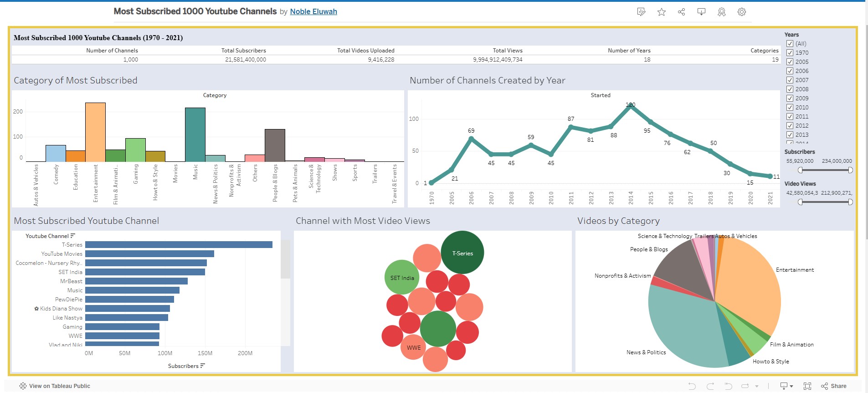This screenshot has width=868, height=393.
Task: Click the 2014 peak point on line chart
Action: pyautogui.click(x=631, y=106)
